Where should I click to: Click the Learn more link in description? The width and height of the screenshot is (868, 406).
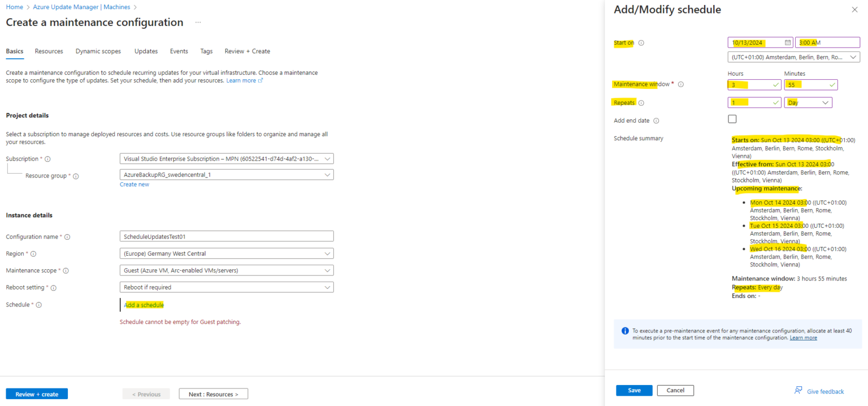pyautogui.click(x=244, y=80)
